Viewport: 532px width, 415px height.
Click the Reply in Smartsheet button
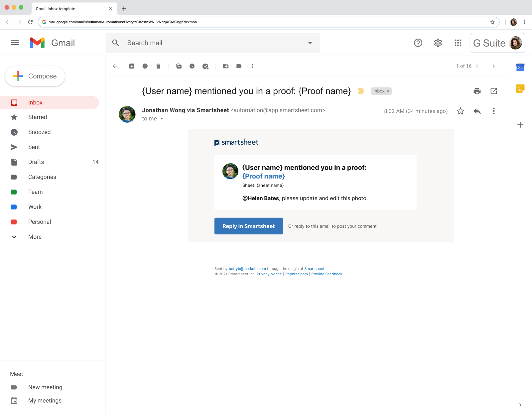(x=248, y=226)
